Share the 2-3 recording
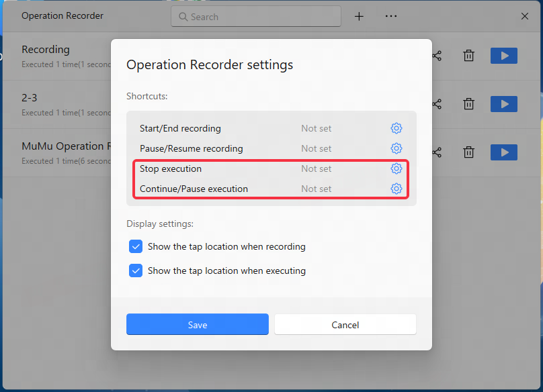 coord(437,104)
